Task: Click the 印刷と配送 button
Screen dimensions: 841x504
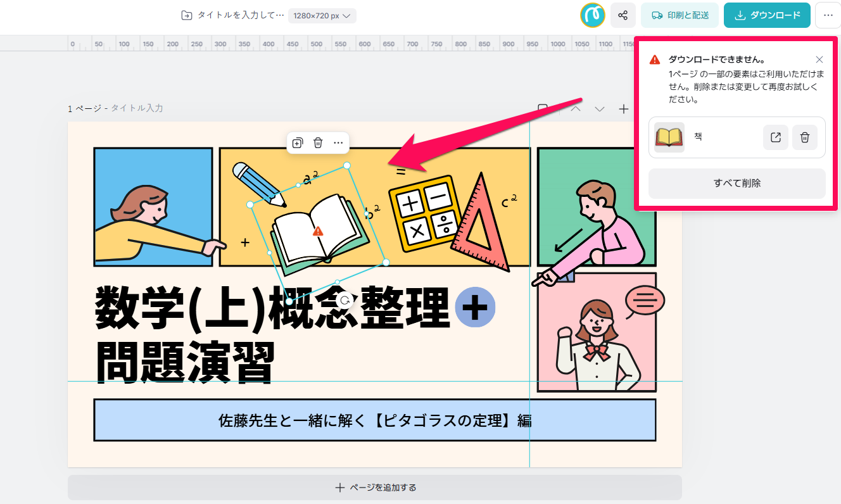Action: click(x=680, y=15)
